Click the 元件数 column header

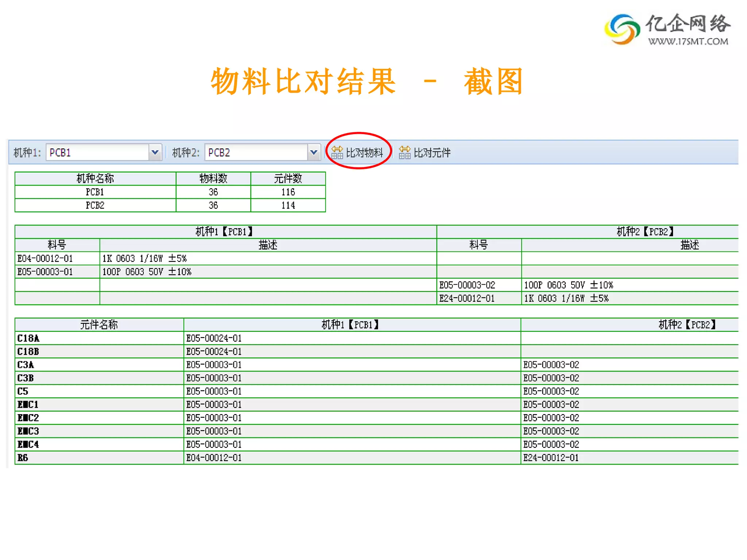[x=288, y=179]
